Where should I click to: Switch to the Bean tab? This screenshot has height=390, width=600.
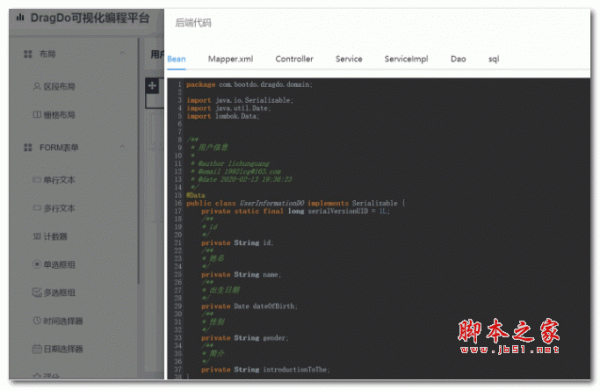point(176,59)
